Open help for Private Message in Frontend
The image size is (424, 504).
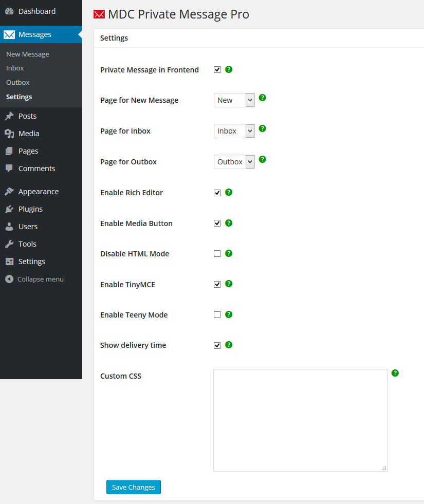[x=229, y=69]
